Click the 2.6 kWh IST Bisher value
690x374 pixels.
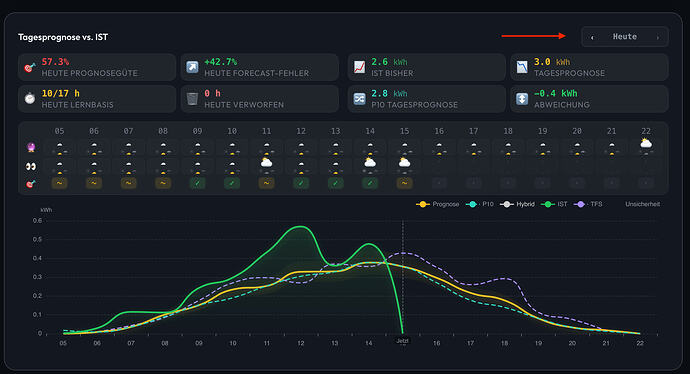tap(389, 62)
